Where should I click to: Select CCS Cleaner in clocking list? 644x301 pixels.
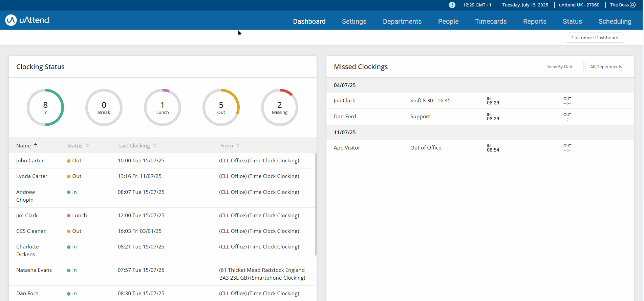(x=31, y=231)
